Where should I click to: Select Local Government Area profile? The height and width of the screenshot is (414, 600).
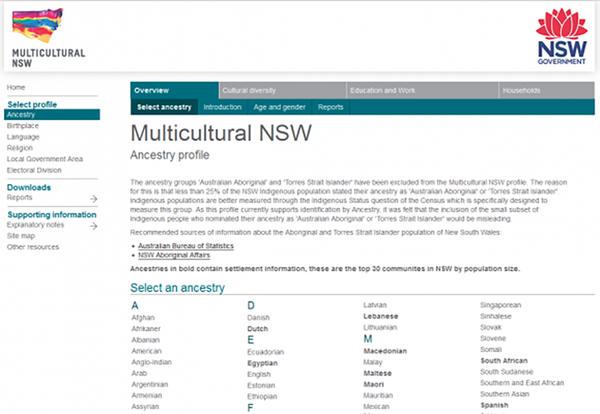point(45,159)
